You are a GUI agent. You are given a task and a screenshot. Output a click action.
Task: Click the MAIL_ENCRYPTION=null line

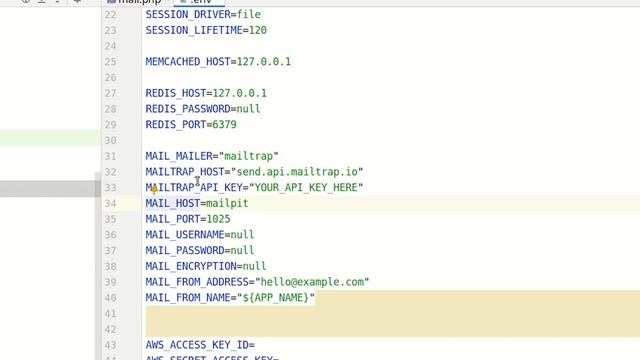click(206, 266)
